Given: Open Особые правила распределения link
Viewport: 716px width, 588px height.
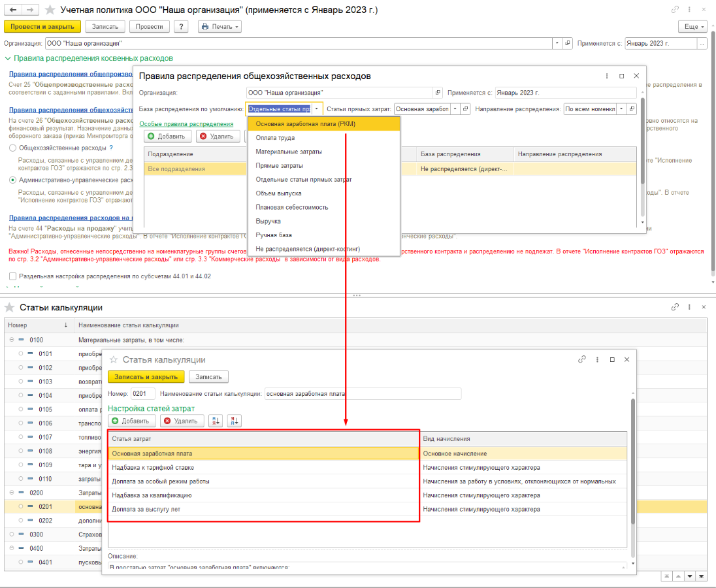Looking at the screenshot, I should click(x=186, y=123).
